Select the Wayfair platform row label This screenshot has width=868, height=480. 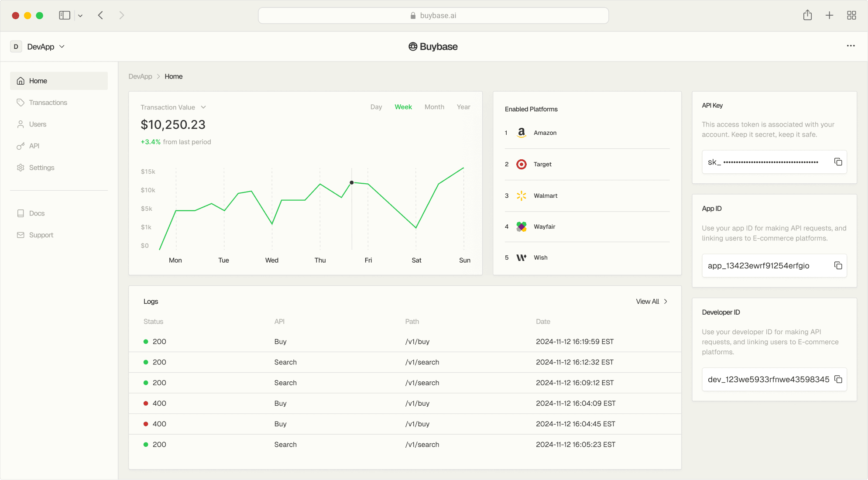(x=545, y=226)
